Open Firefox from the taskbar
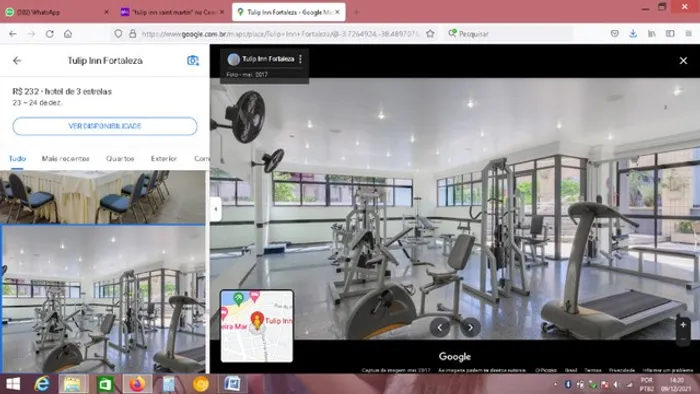700x394 pixels. [x=138, y=384]
